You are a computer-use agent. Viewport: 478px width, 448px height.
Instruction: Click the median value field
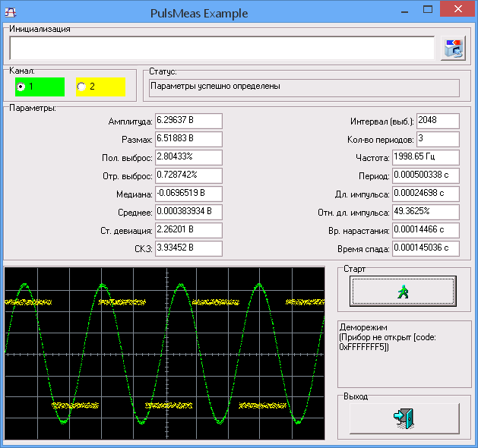click(188, 194)
